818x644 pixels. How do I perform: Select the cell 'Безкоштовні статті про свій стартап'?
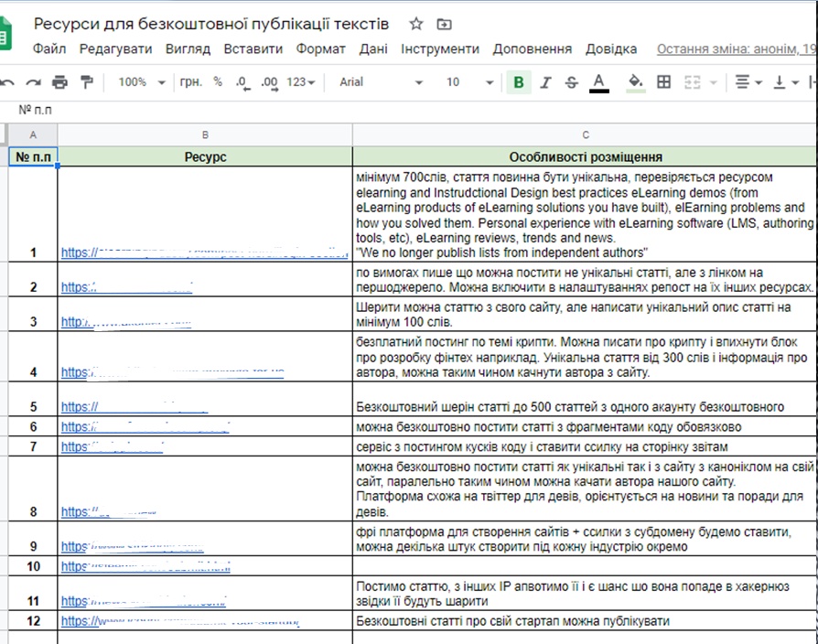[586, 620]
